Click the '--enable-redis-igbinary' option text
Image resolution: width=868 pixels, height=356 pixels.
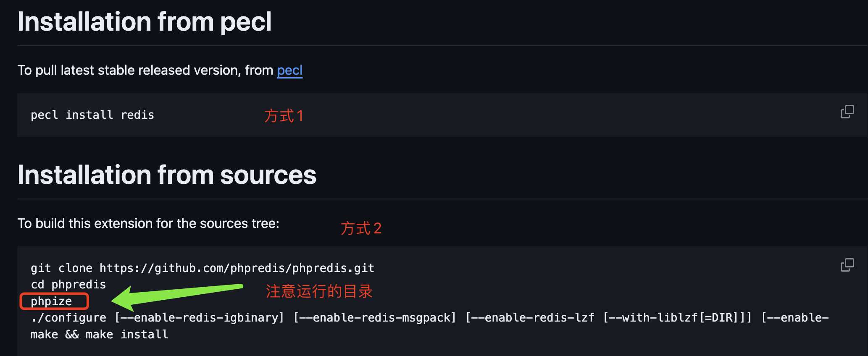[x=200, y=318]
